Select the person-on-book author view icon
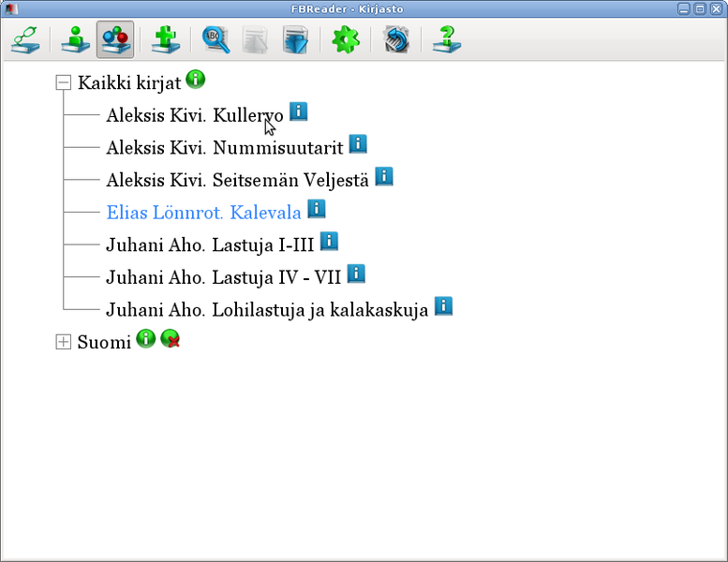 (x=76, y=39)
